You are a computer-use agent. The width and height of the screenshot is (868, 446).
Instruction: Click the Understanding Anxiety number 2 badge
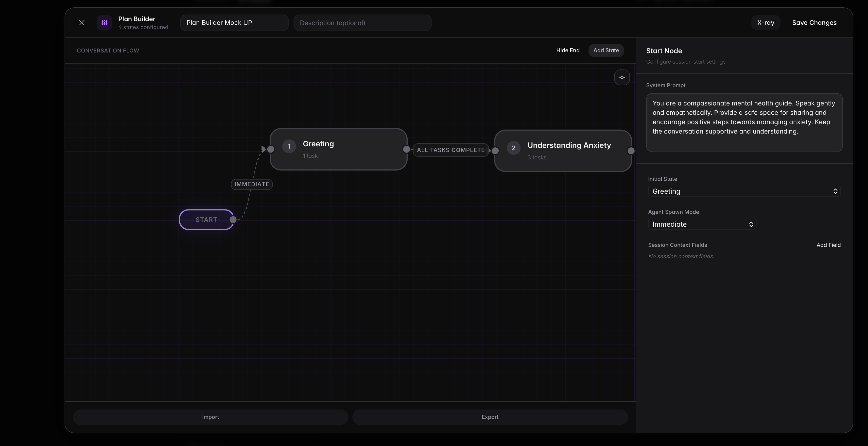tap(514, 148)
